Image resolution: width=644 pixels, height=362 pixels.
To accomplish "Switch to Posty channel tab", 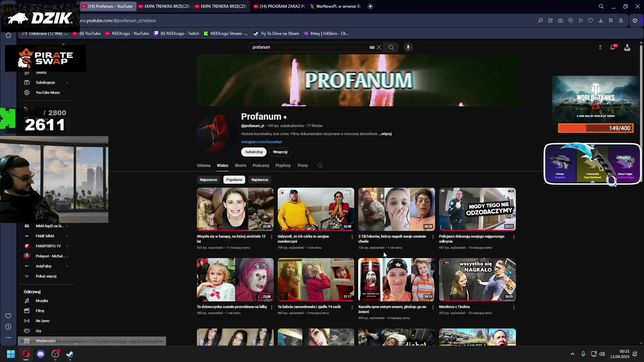I will (302, 165).
